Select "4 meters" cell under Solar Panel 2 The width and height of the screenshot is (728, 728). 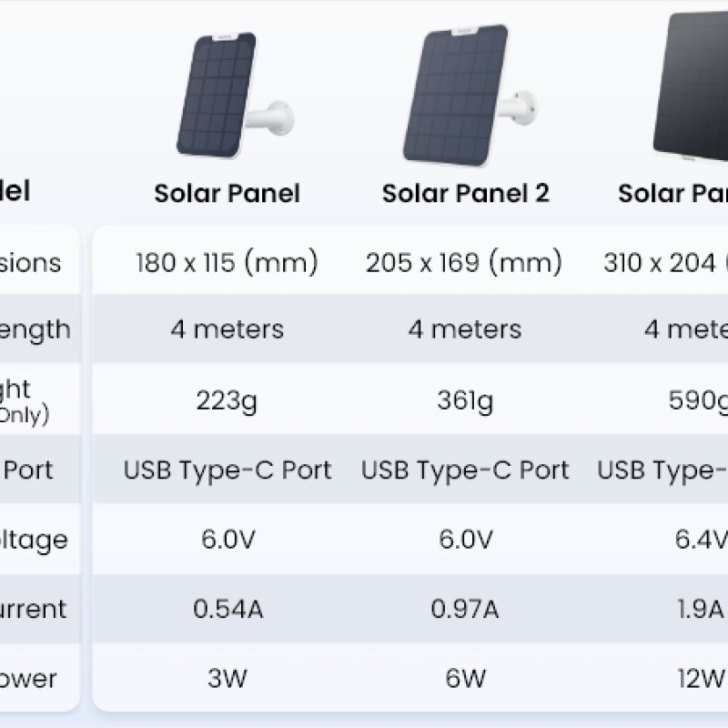(x=465, y=329)
